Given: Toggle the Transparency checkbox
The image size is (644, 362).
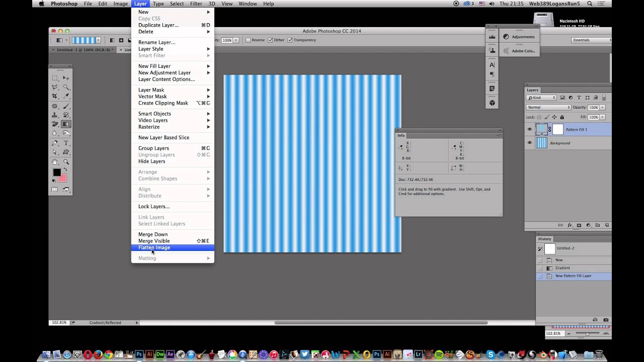Looking at the screenshot, I should tap(290, 40).
